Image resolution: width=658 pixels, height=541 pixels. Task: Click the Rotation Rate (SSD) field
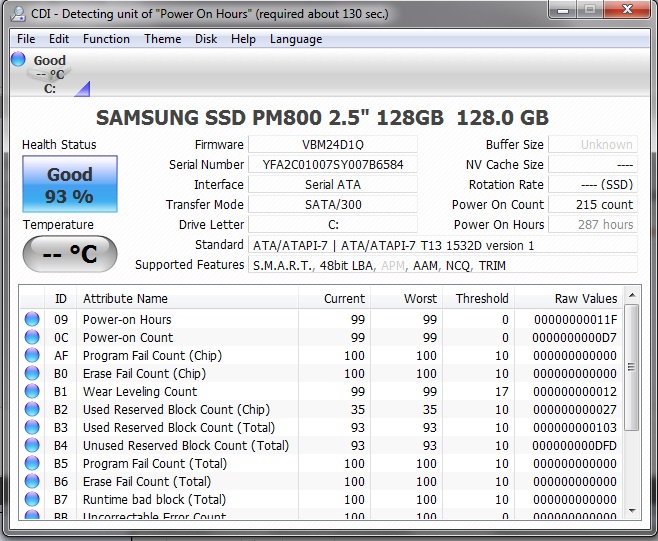593,185
